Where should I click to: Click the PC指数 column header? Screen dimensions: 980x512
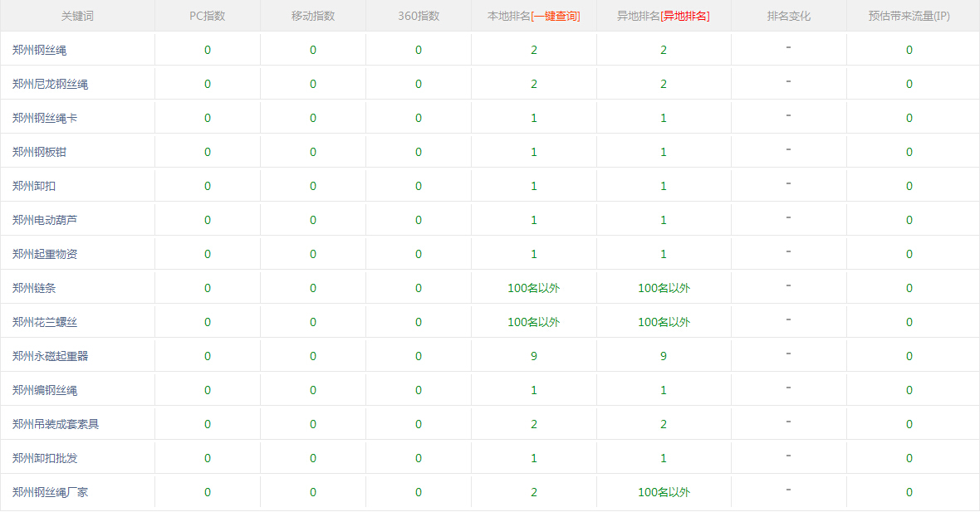click(207, 16)
